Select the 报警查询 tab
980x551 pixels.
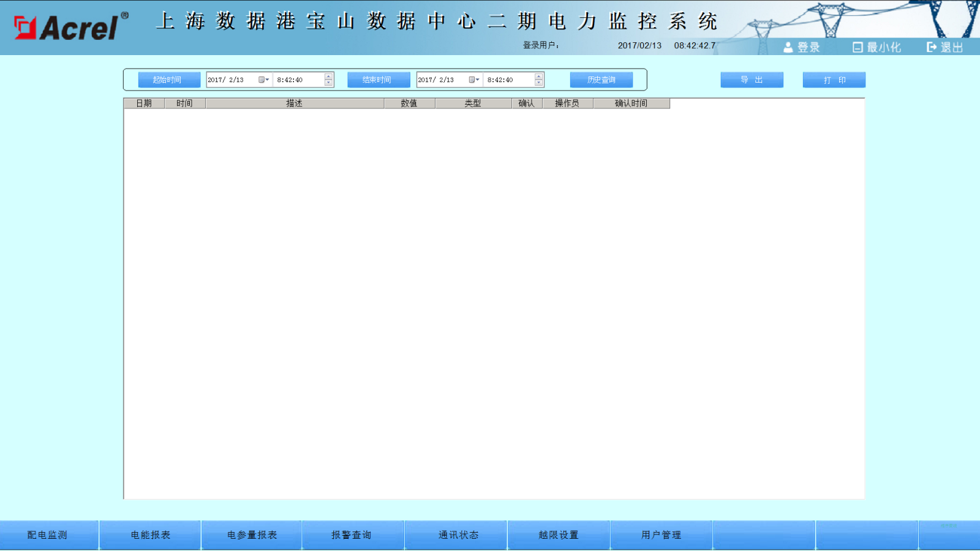pyautogui.click(x=352, y=534)
